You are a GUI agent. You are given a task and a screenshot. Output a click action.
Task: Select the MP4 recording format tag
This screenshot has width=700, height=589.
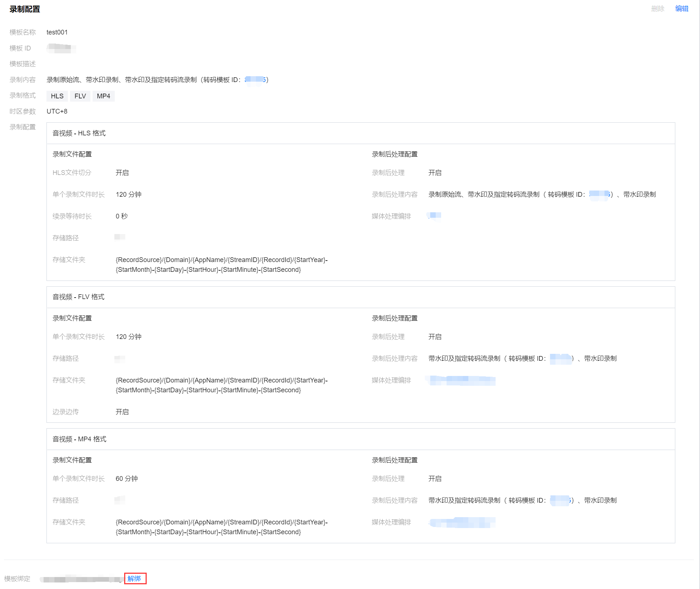tap(103, 96)
